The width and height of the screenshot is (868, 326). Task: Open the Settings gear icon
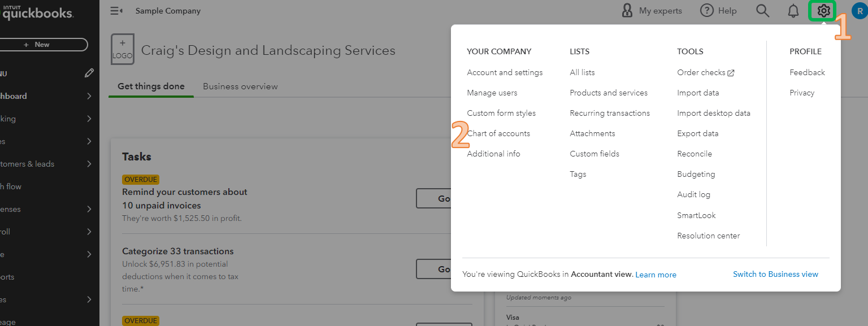823,11
